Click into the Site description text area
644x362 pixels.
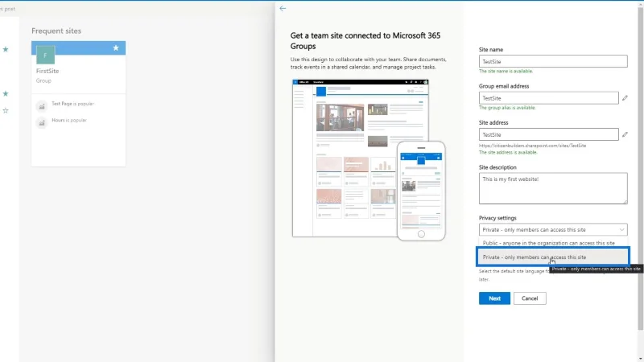[553, 188]
